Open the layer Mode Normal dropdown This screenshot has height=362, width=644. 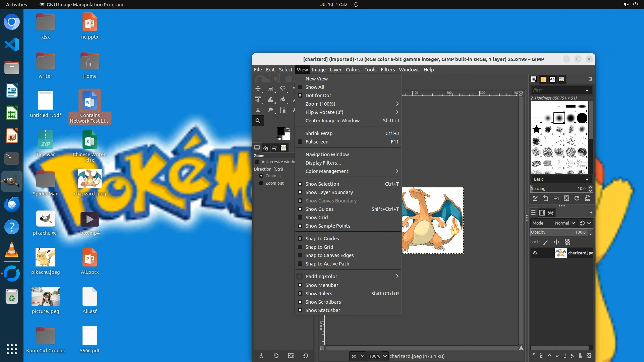(565, 223)
